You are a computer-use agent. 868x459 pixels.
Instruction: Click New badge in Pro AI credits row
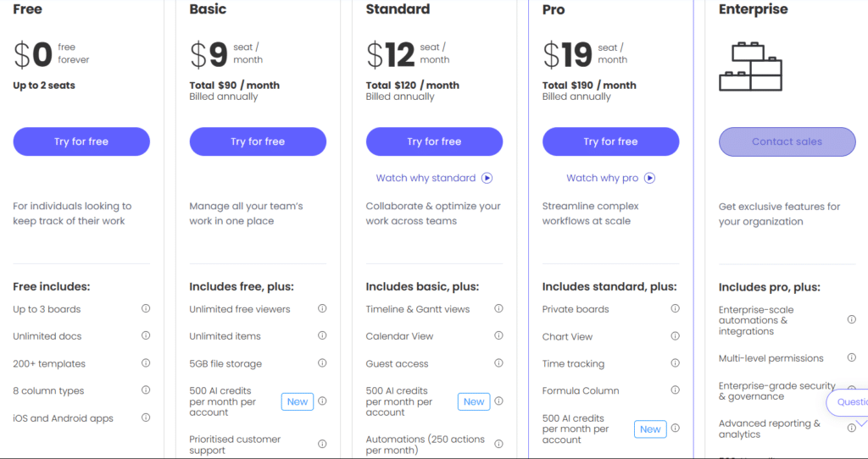[650, 429]
